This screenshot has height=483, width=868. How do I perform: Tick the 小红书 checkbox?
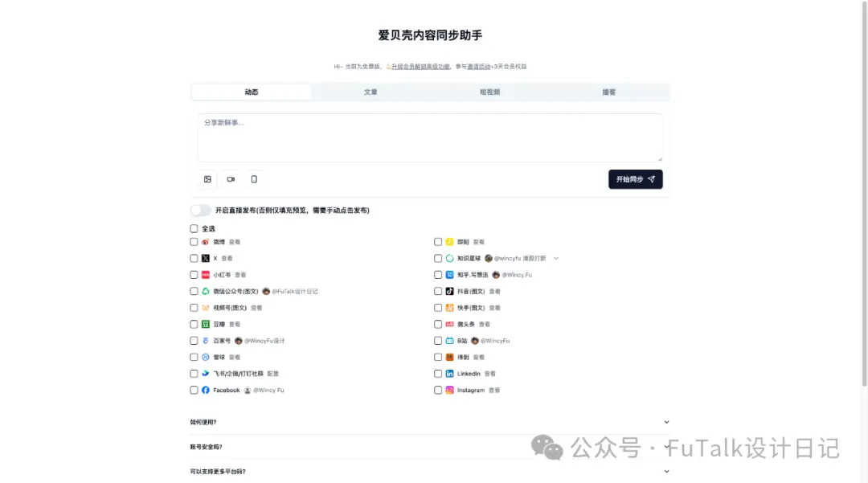coord(194,274)
